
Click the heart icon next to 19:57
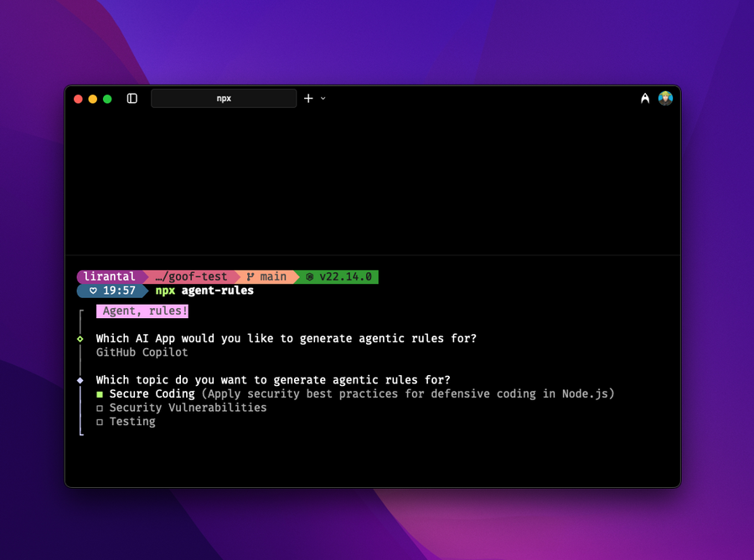(x=92, y=290)
